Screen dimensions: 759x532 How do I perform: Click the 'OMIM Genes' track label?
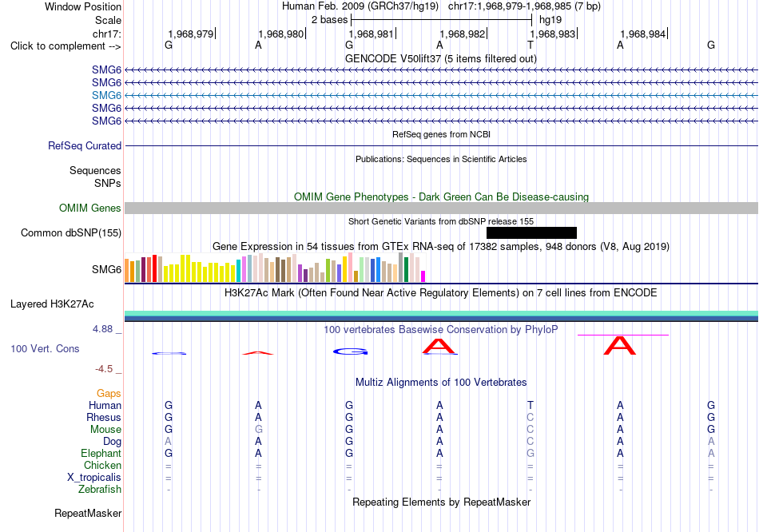pos(89,208)
